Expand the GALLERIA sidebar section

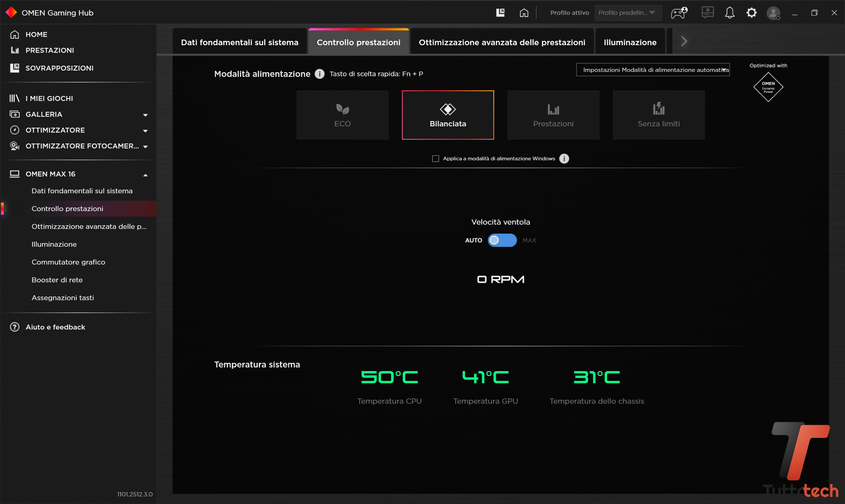pyautogui.click(x=146, y=115)
